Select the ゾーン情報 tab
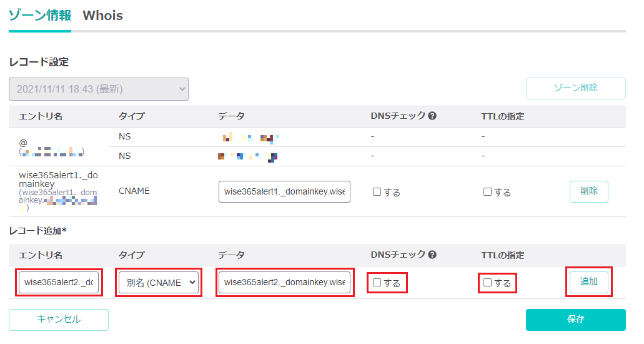 (x=39, y=16)
